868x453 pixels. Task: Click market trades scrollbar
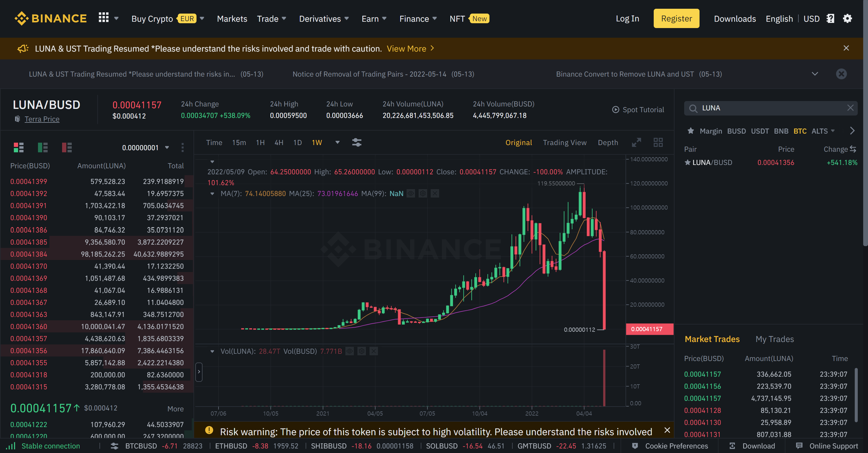point(856,395)
